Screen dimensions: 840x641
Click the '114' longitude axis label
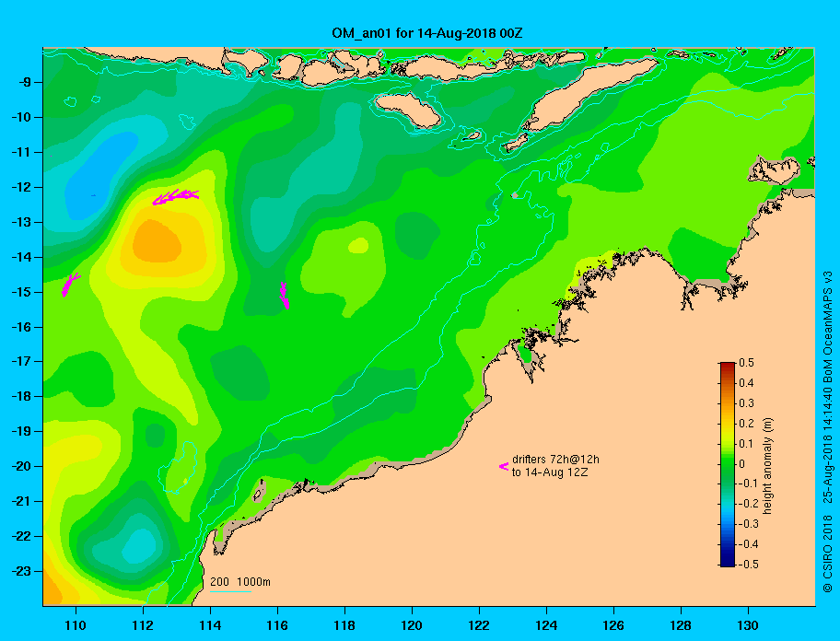pos(210,625)
